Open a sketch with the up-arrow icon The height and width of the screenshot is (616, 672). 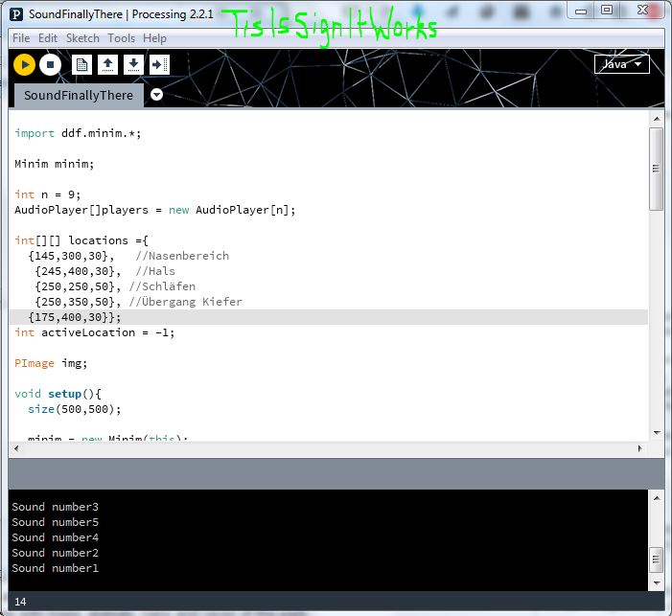107,64
